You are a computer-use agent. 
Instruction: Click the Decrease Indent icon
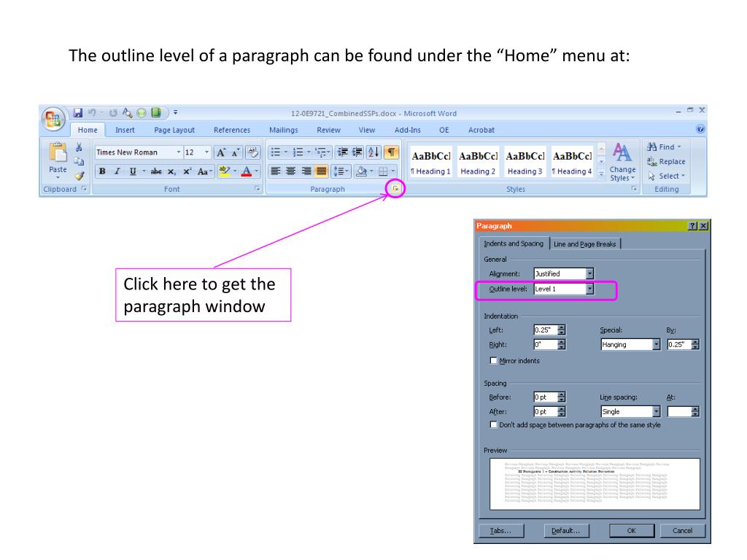pyautogui.click(x=343, y=152)
